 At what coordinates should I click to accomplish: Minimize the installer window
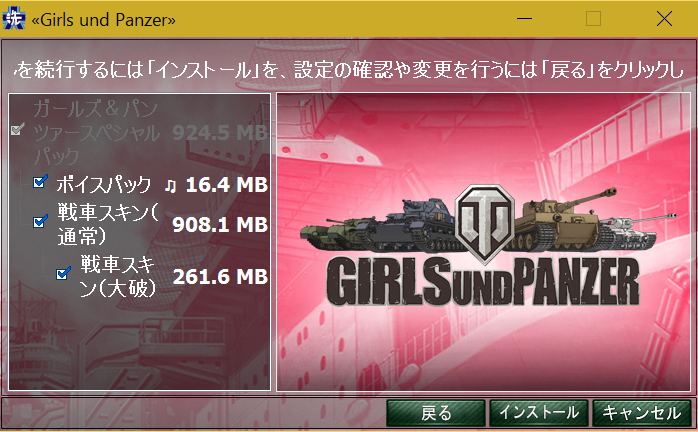[x=524, y=19]
